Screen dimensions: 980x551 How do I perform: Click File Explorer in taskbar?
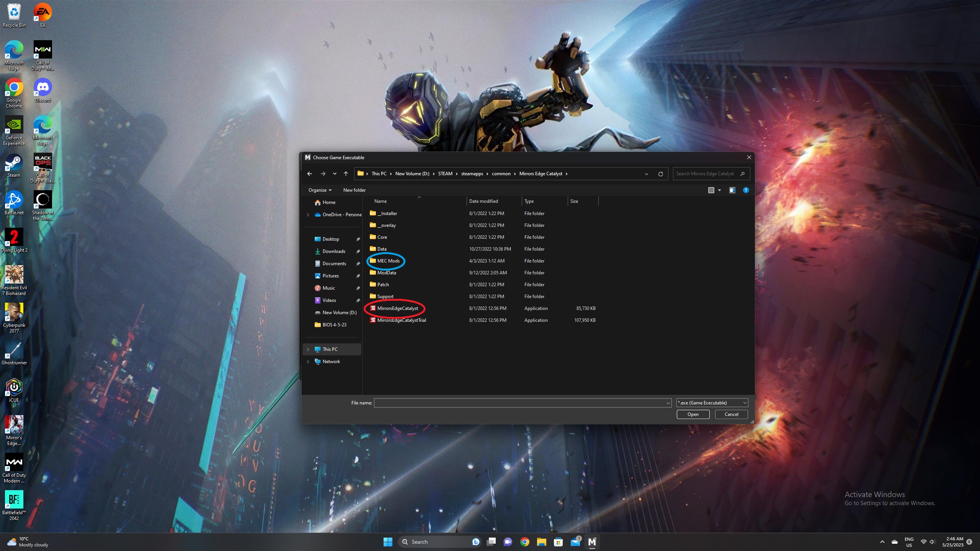tap(541, 542)
